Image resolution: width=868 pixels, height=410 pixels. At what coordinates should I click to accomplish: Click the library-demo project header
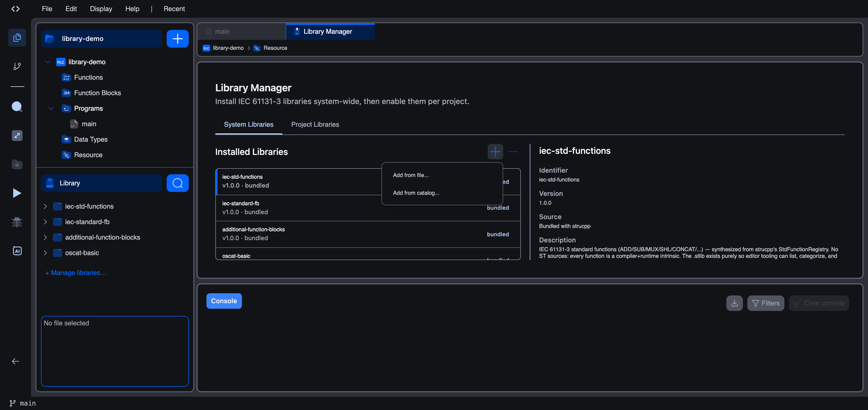[101, 39]
